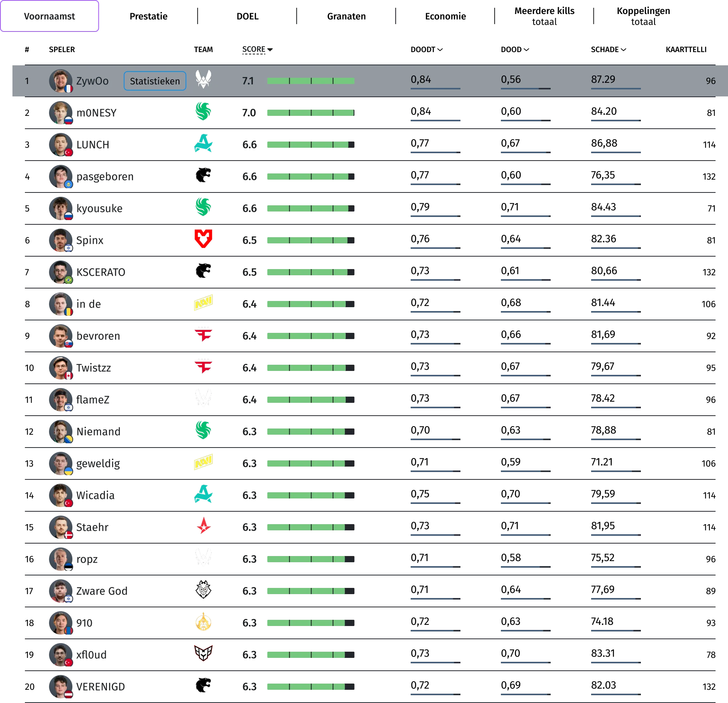Image resolution: width=728 pixels, height=703 pixels.
Task: Click FaZe logo in the Canadian player's row
Action: pyautogui.click(x=203, y=366)
